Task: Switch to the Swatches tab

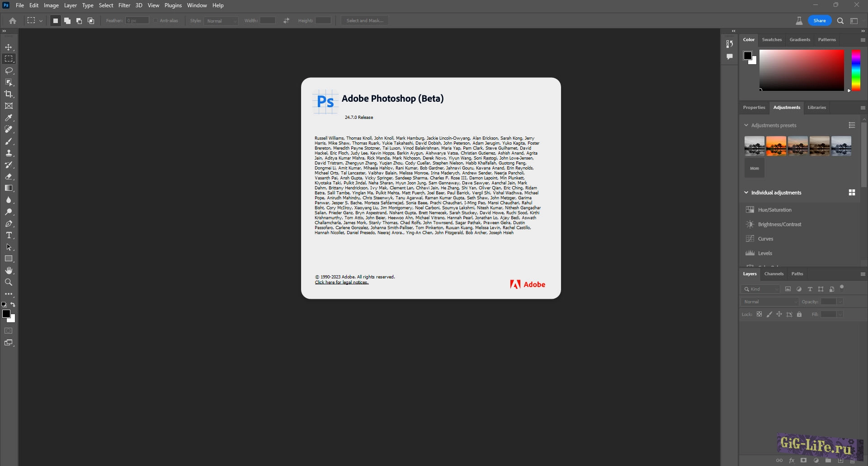Action: [x=772, y=40]
